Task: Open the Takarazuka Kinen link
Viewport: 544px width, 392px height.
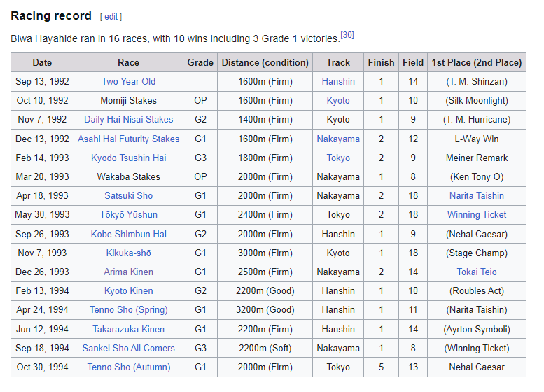Action: click(x=128, y=329)
